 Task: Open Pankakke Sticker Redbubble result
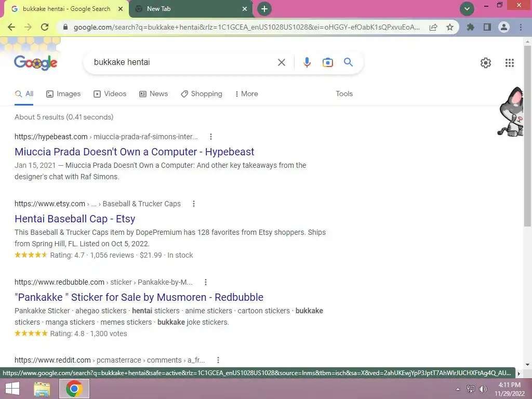click(x=139, y=297)
